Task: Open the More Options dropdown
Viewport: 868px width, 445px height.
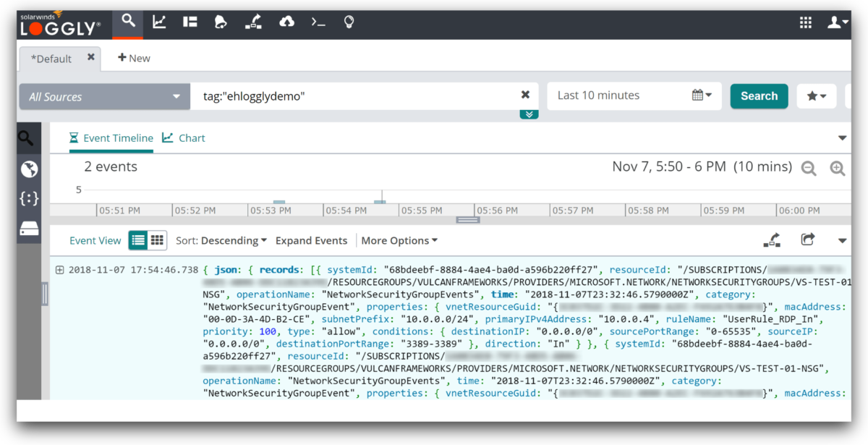Action: (399, 240)
